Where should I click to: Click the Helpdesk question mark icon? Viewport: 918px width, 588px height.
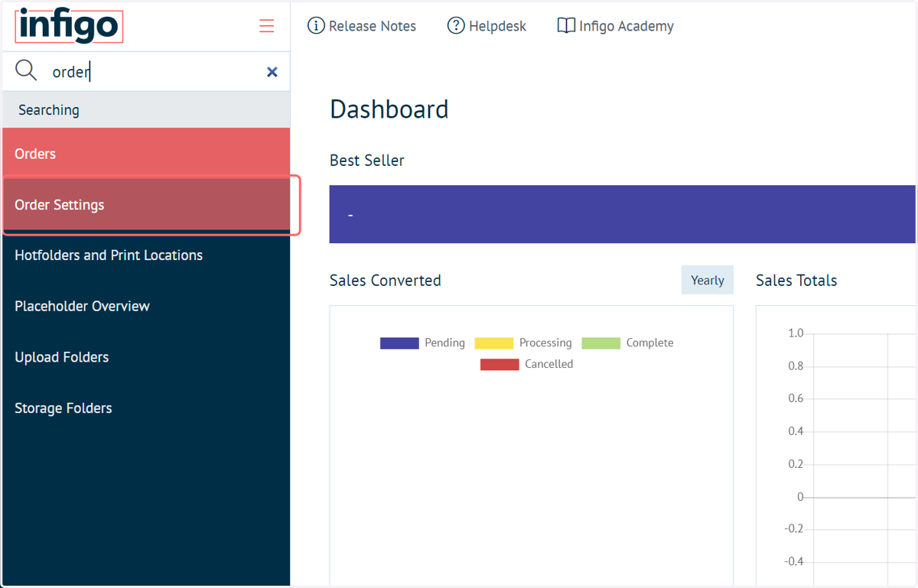pos(456,26)
